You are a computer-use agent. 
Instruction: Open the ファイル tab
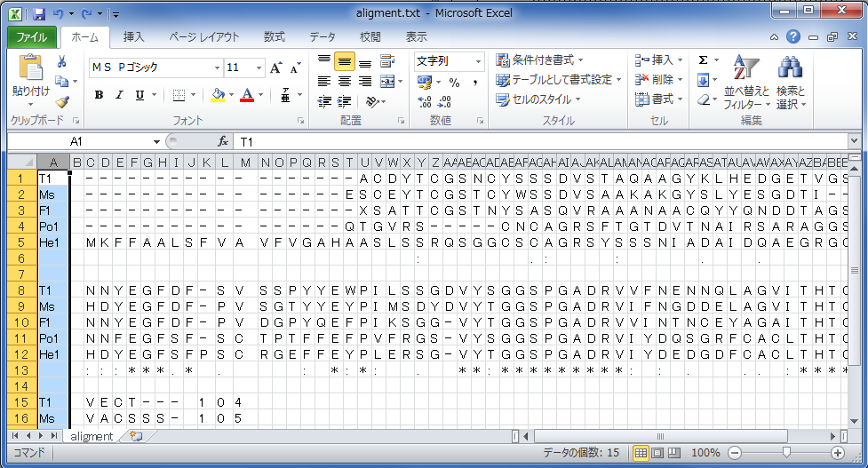[32, 37]
